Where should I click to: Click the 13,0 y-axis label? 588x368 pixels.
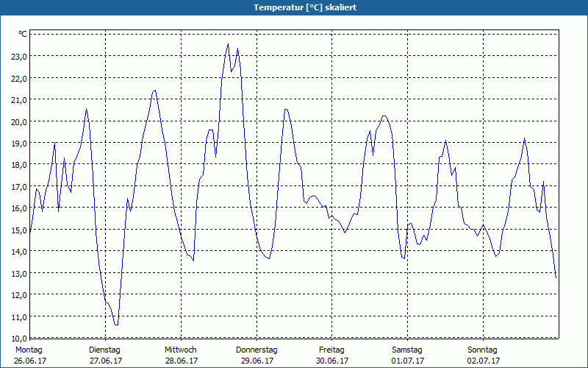coord(18,273)
